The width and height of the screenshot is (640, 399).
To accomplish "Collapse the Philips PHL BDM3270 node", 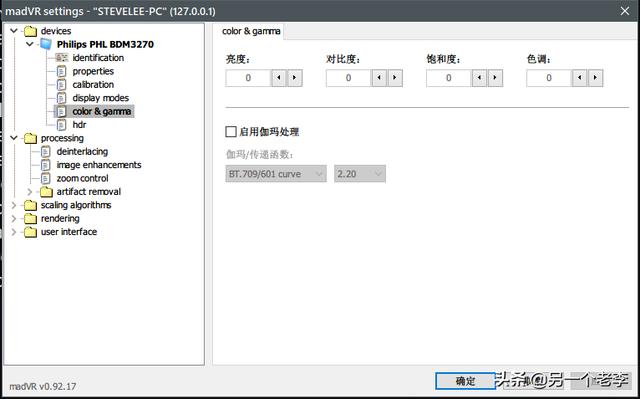I will pyautogui.click(x=30, y=44).
